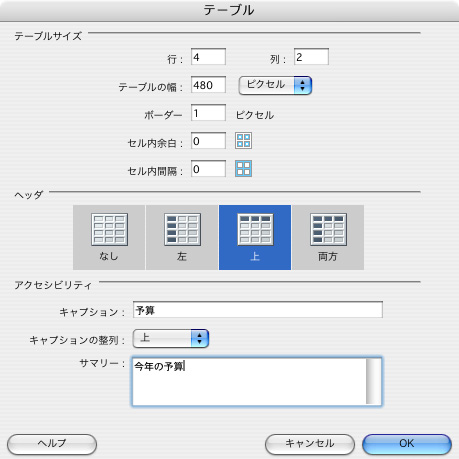Open the ピクセル width unit dropdown

pyautogui.click(x=275, y=85)
